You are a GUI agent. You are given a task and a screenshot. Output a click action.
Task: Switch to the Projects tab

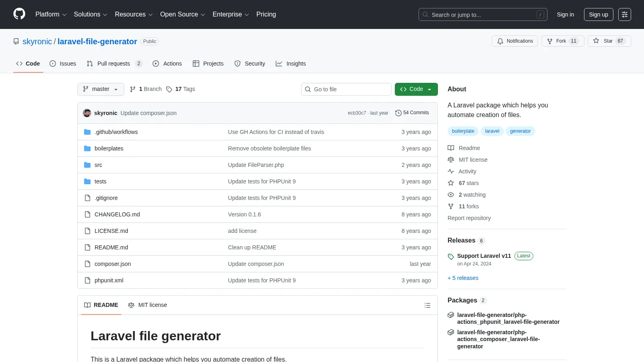point(208,64)
